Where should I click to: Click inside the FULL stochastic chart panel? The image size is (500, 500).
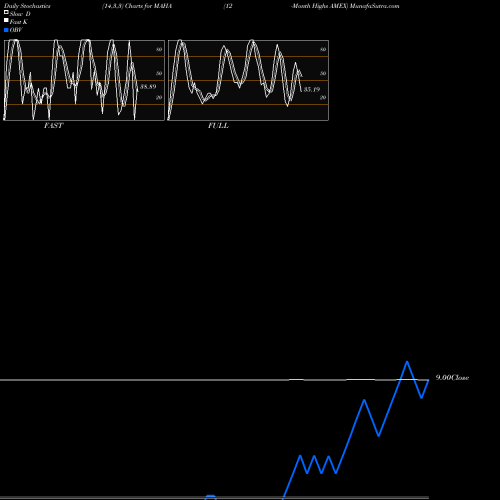[248, 80]
